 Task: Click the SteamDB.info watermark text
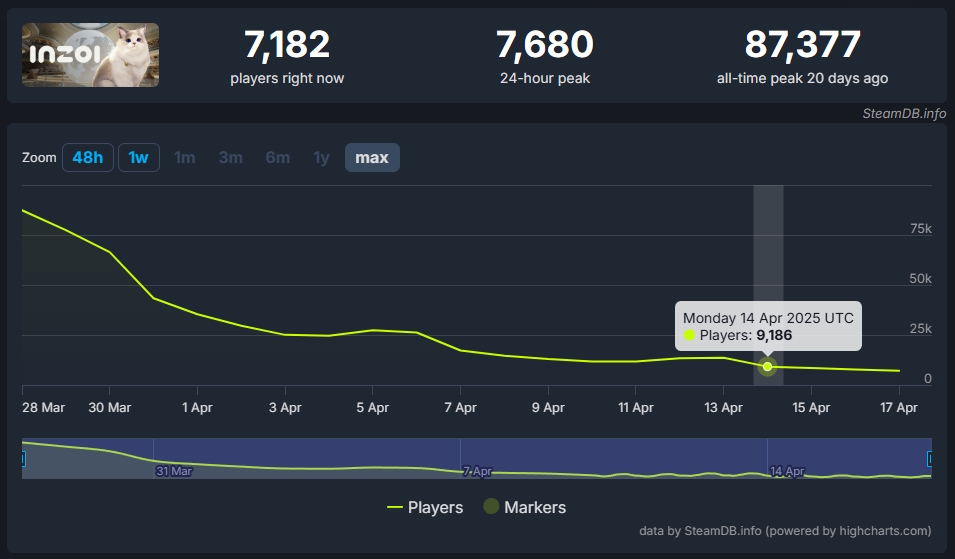click(x=904, y=113)
